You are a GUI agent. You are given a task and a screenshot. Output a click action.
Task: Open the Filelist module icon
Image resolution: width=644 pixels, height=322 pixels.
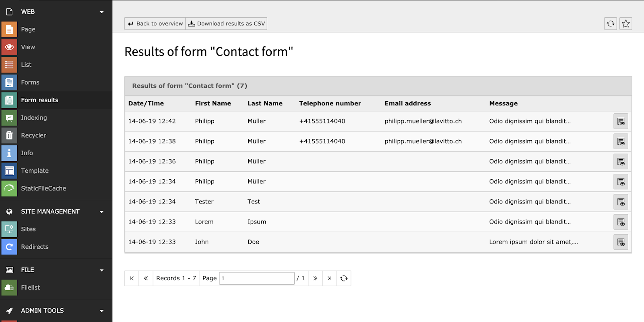click(x=9, y=287)
